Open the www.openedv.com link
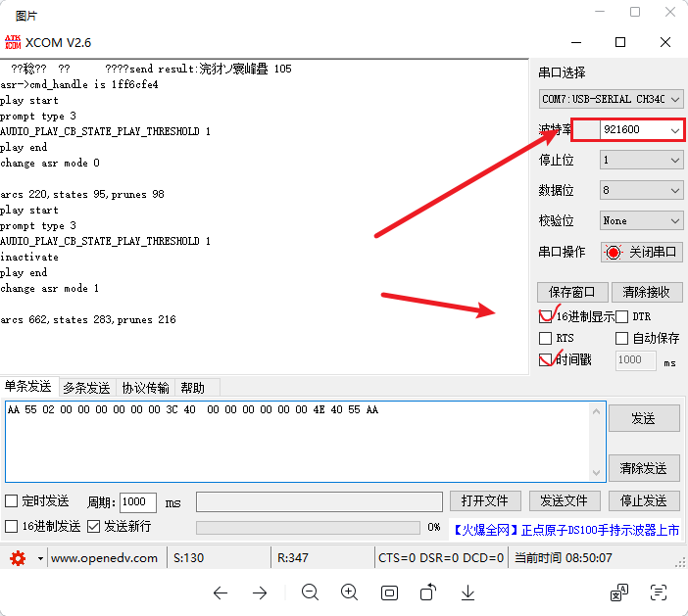This screenshot has width=688, height=616. pyautogui.click(x=104, y=558)
